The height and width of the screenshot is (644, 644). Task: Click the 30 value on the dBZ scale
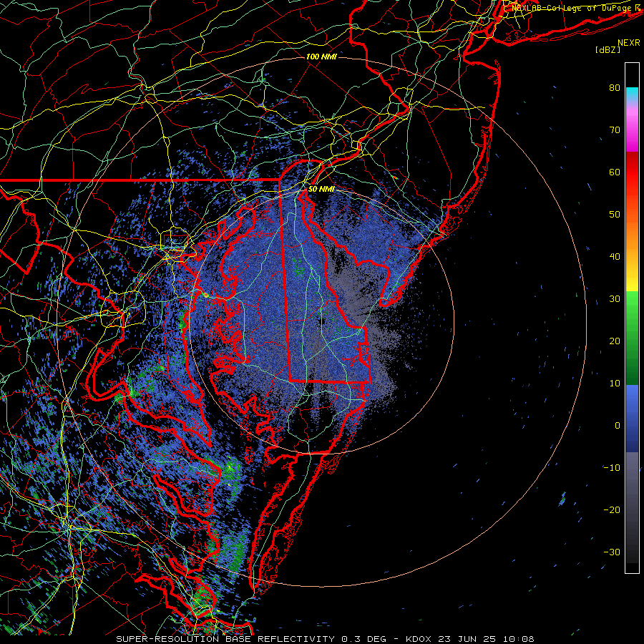615,299
